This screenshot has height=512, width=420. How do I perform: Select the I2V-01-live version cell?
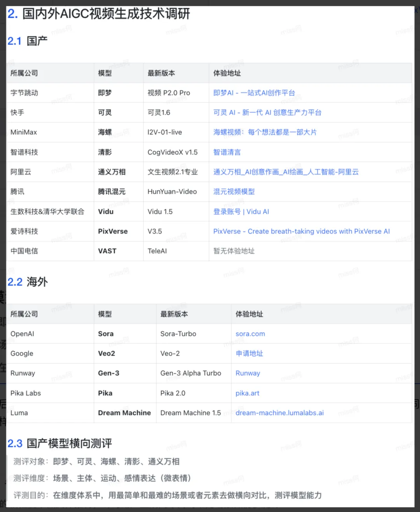[x=176, y=132]
